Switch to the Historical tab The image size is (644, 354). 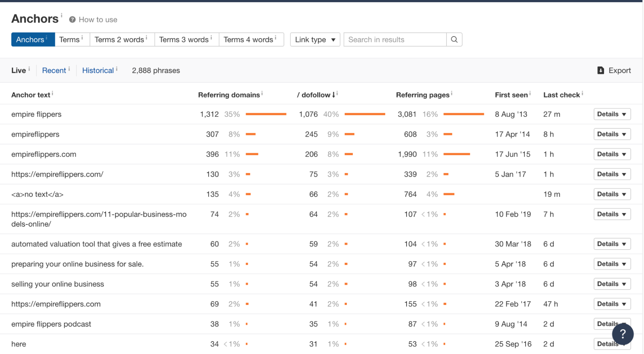click(x=98, y=70)
